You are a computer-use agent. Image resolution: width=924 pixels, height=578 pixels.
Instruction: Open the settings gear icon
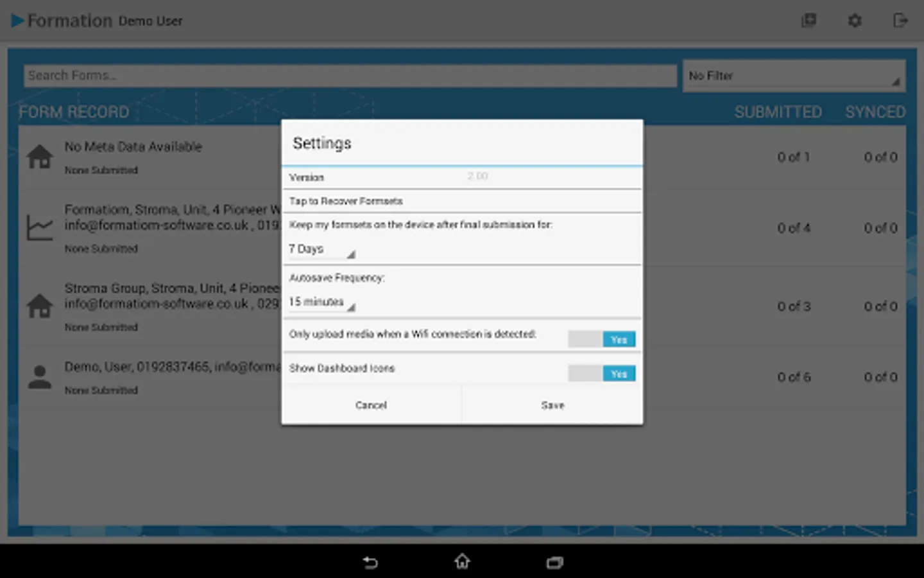click(855, 21)
